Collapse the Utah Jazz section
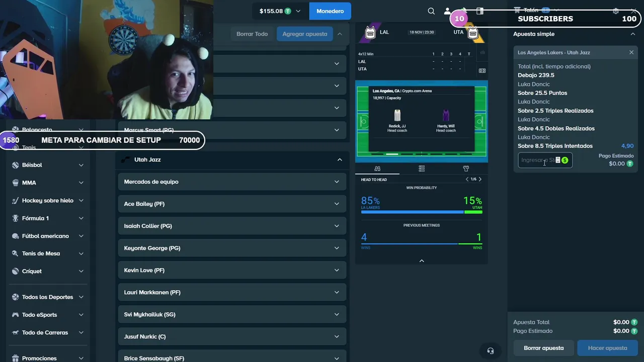This screenshot has height=362, width=644. tap(340, 159)
